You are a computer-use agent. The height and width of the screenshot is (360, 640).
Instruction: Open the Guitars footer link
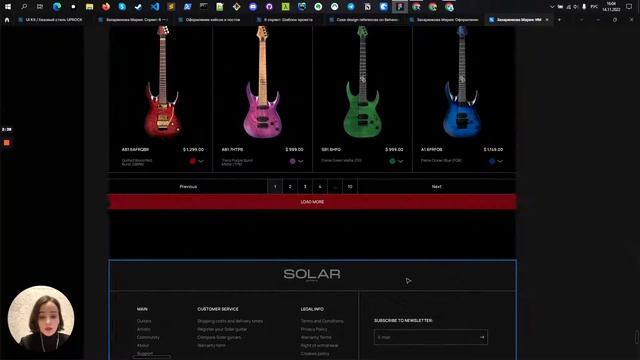coord(144,321)
